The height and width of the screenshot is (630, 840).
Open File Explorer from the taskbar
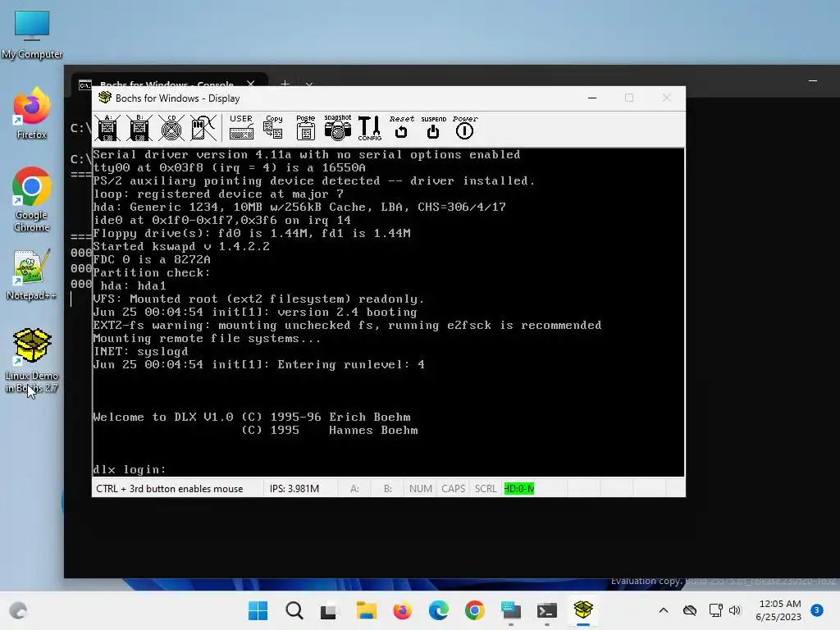tap(366, 610)
